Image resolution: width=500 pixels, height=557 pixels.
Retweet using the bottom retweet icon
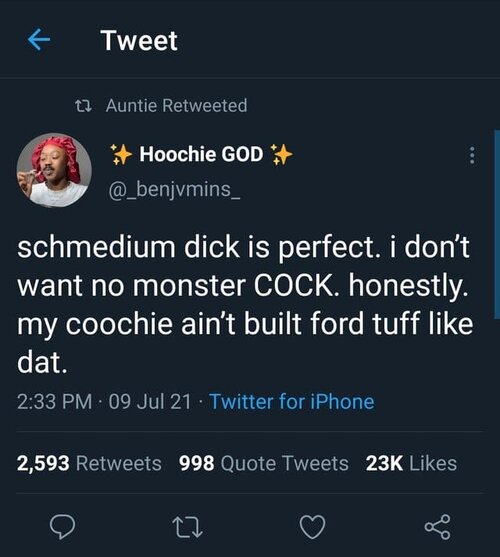click(x=187, y=527)
